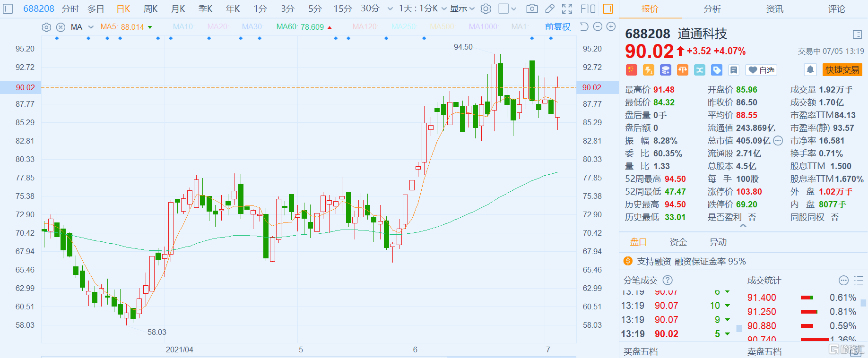
Task: Switch to the 分时 chart tab
Action: [70, 9]
